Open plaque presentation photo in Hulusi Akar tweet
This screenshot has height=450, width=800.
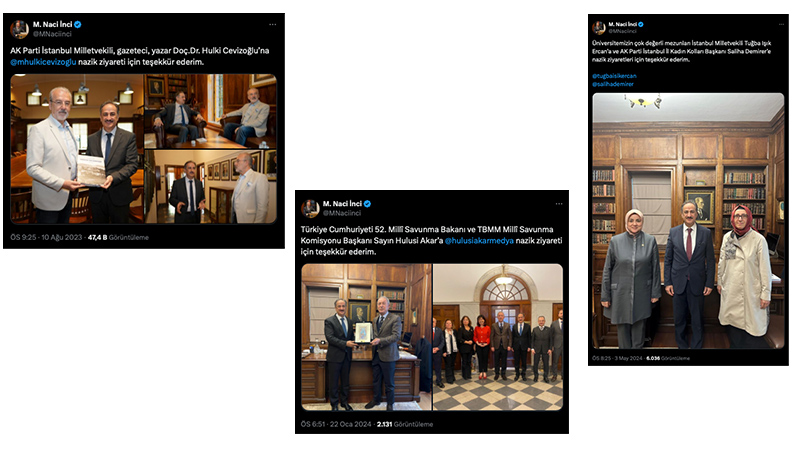click(366, 337)
